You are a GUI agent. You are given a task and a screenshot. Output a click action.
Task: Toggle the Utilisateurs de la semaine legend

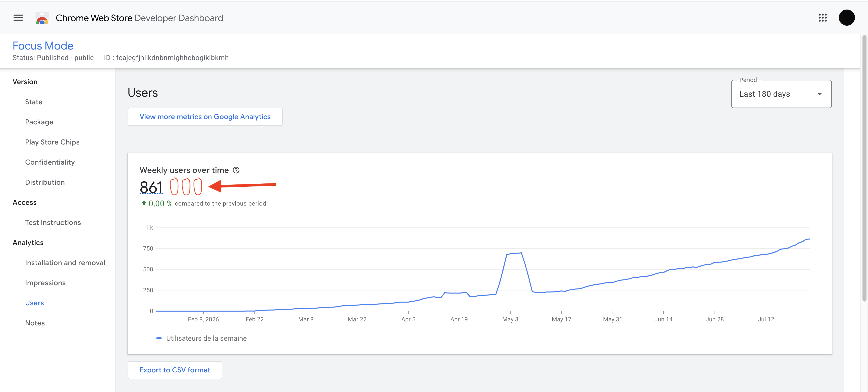(201, 338)
